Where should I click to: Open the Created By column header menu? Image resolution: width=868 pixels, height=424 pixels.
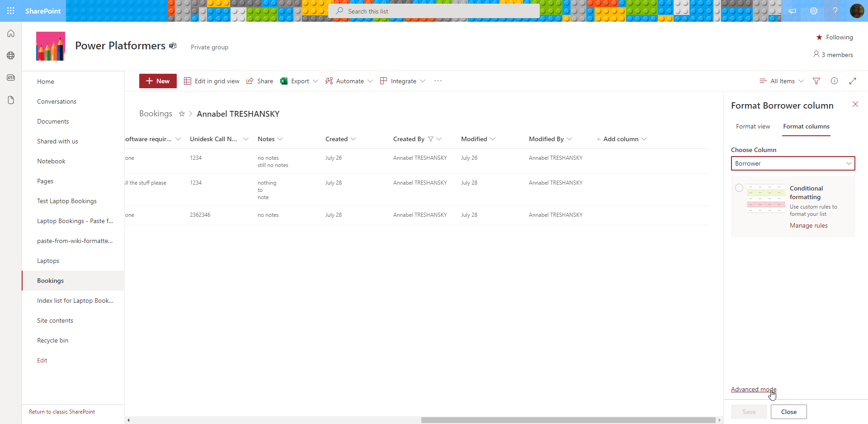tap(439, 139)
